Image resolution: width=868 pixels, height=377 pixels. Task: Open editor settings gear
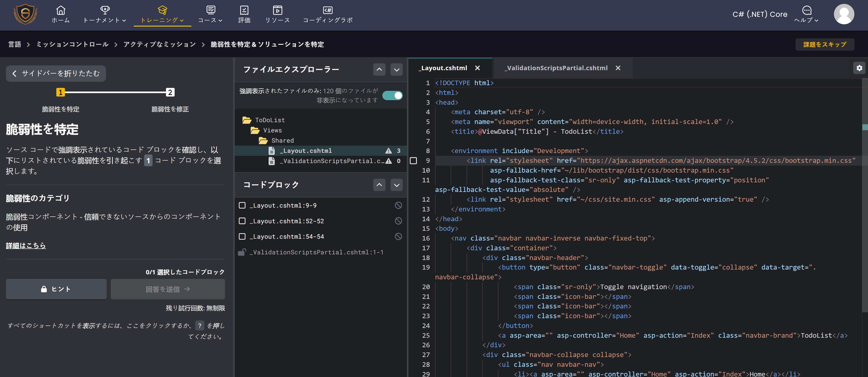coord(859,68)
